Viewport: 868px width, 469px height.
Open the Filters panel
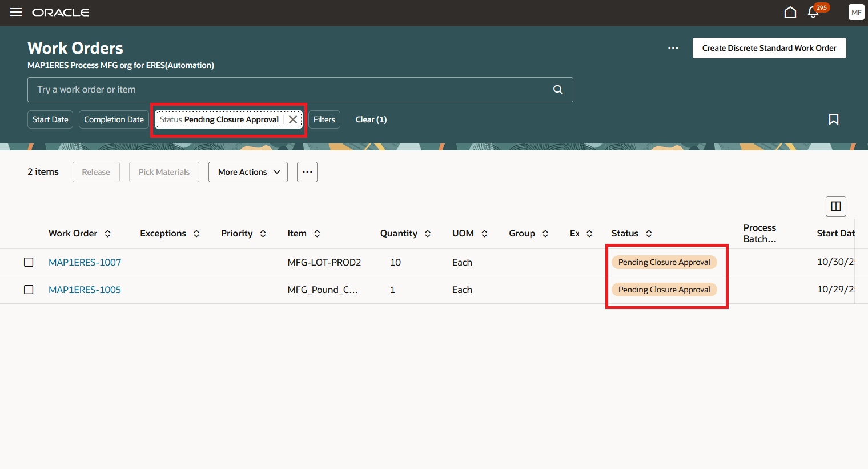(x=324, y=119)
